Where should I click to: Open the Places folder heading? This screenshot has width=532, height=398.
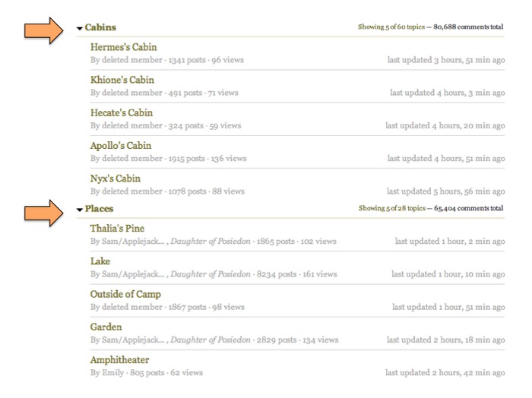[99, 208]
